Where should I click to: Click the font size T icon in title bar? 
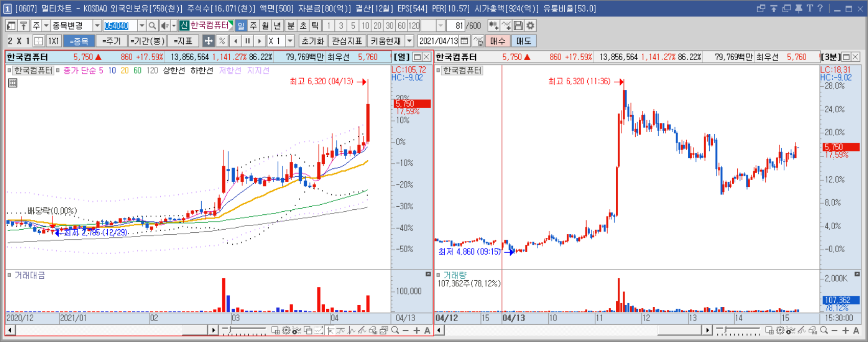click(809, 8)
